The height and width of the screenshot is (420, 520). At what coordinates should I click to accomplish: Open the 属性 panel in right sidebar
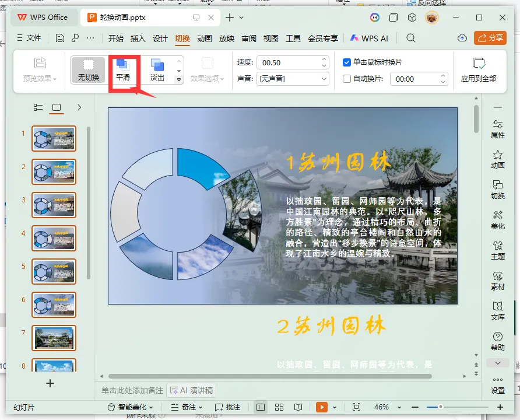pos(497,129)
